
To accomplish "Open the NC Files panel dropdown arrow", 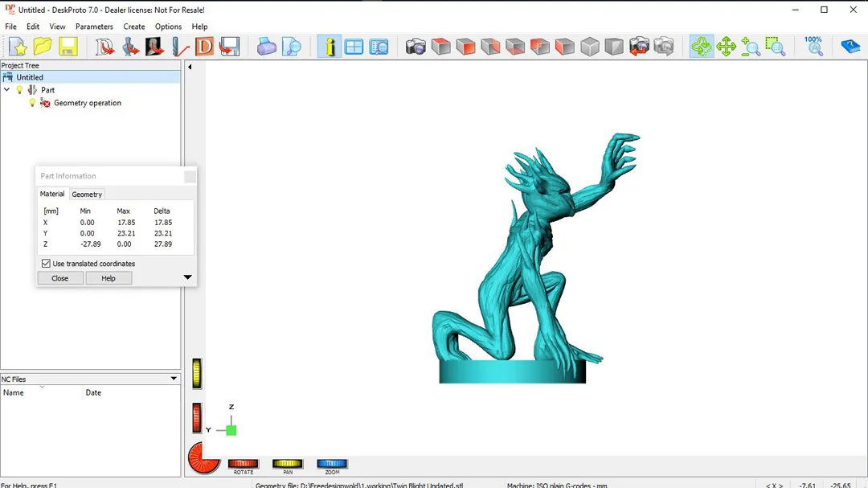I will [174, 379].
